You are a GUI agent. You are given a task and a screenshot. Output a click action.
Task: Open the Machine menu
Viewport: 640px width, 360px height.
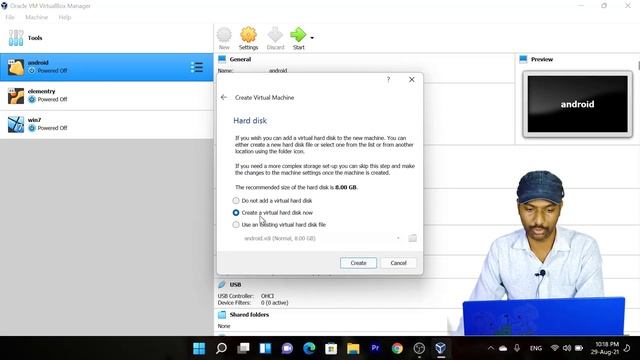tap(36, 17)
